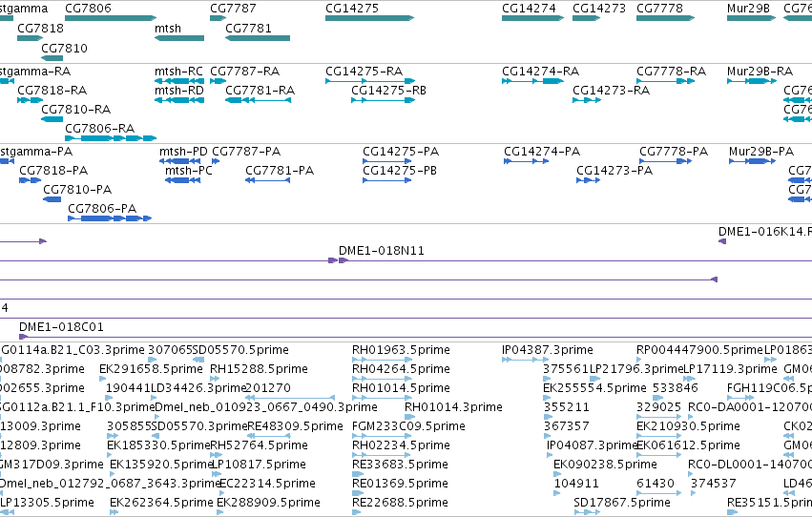Click the CG7787-RA transcript
The height and width of the screenshot is (517, 812).
point(218,81)
